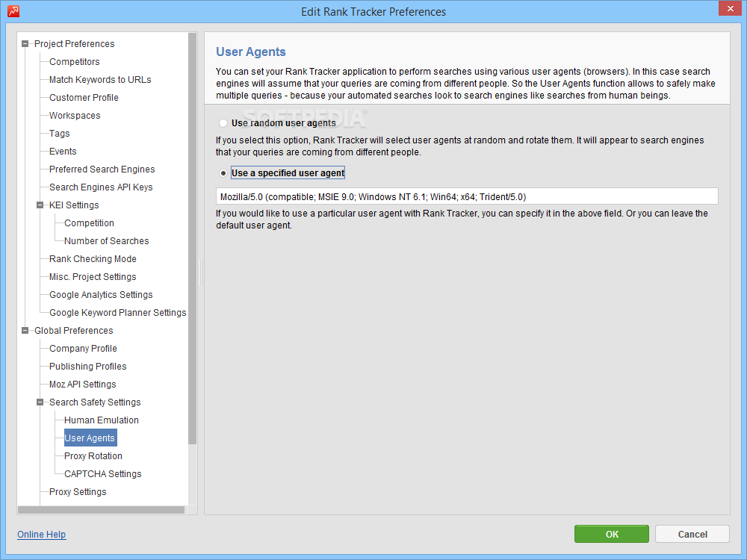Collapse the Global Preferences tree node
The height and width of the screenshot is (560, 747).
click(x=25, y=331)
